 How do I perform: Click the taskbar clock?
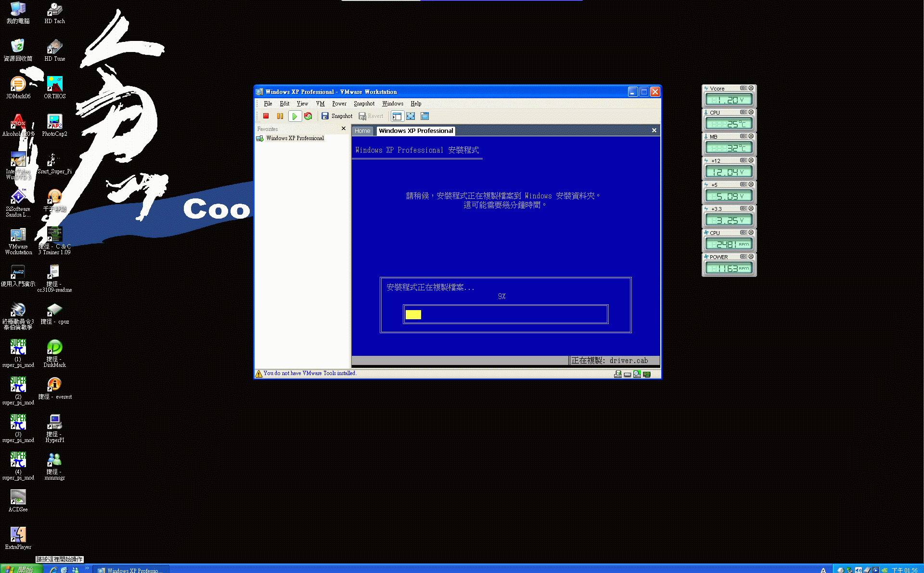click(x=904, y=570)
